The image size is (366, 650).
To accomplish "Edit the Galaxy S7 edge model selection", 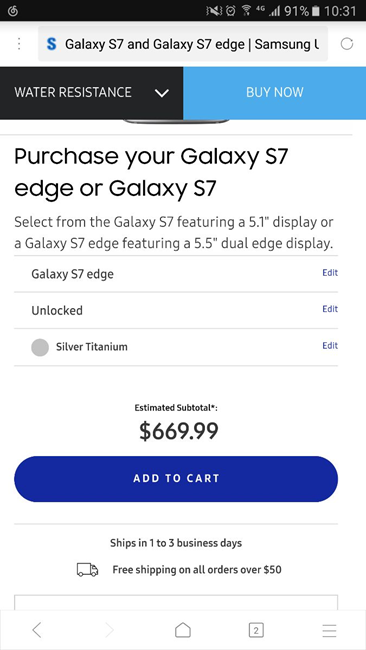I will click(330, 273).
